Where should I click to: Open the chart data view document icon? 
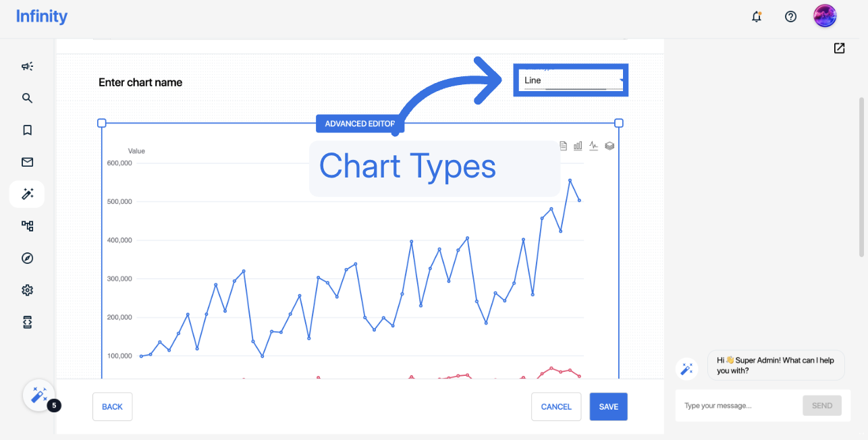point(564,146)
